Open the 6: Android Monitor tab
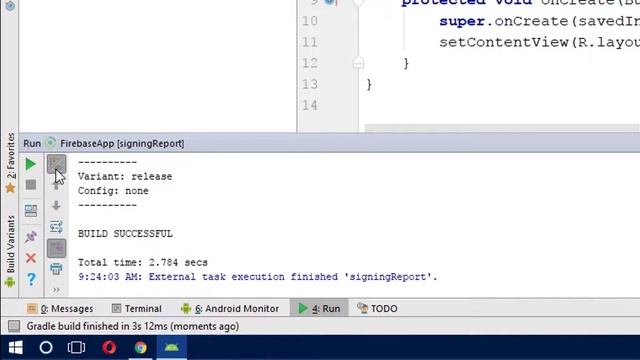This screenshot has height=360, width=640. (x=230, y=309)
